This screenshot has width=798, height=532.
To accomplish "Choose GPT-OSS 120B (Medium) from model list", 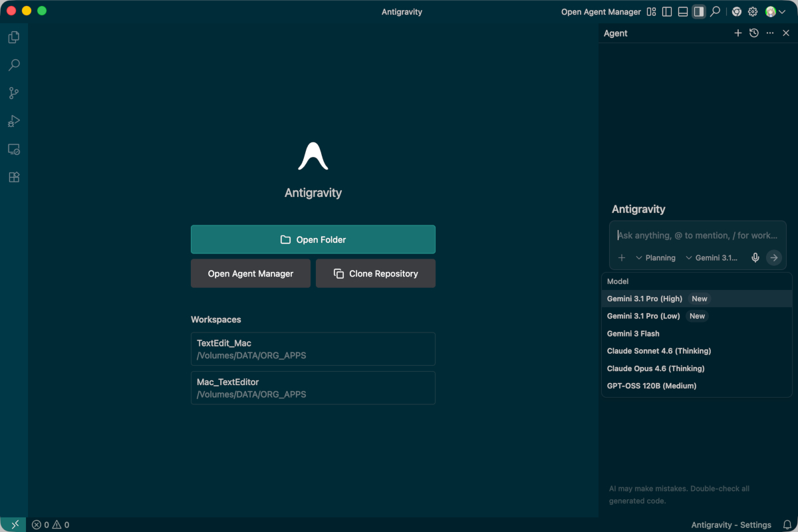I will (651, 386).
